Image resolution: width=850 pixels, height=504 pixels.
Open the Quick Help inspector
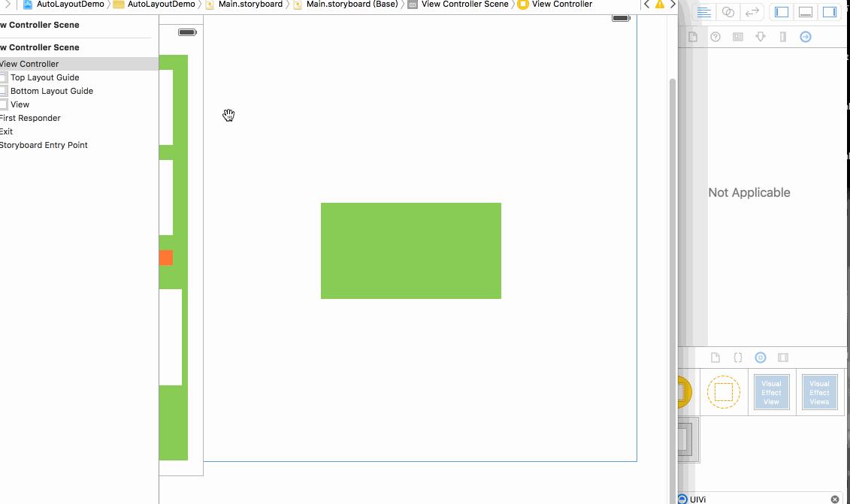coord(715,37)
